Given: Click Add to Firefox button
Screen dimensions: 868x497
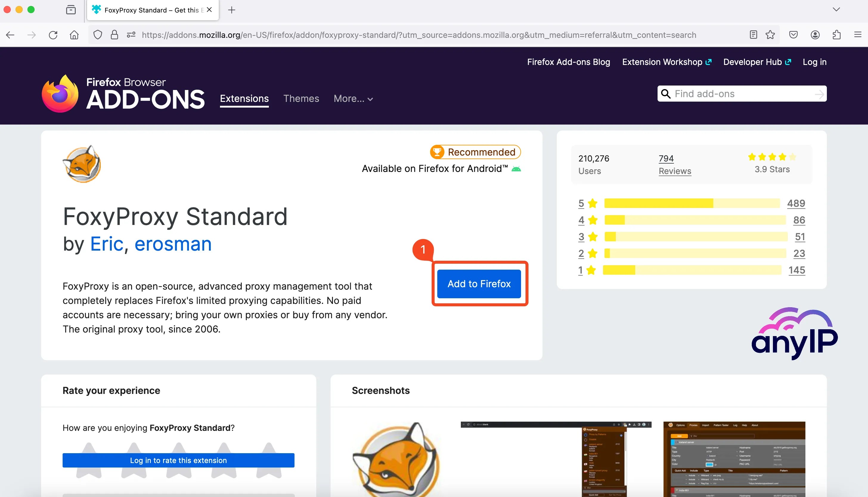Looking at the screenshot, I should 479,284.
